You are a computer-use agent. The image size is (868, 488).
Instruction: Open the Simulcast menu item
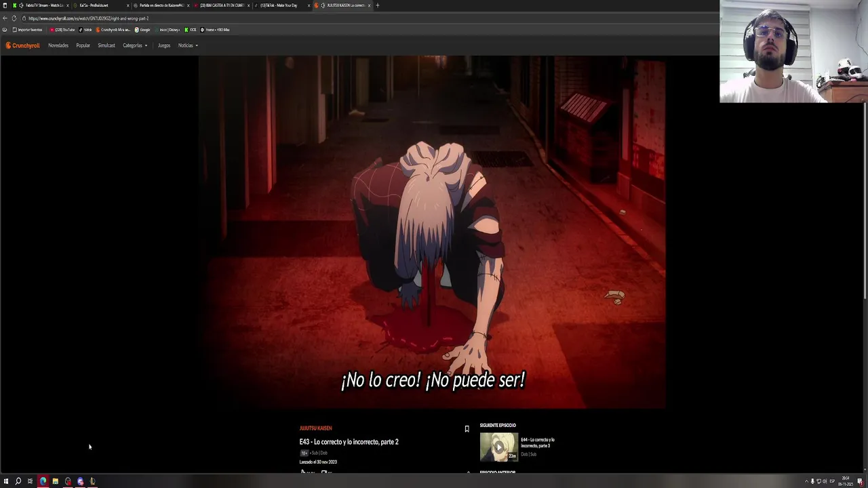pyautogui.click(x=106, y=45)
